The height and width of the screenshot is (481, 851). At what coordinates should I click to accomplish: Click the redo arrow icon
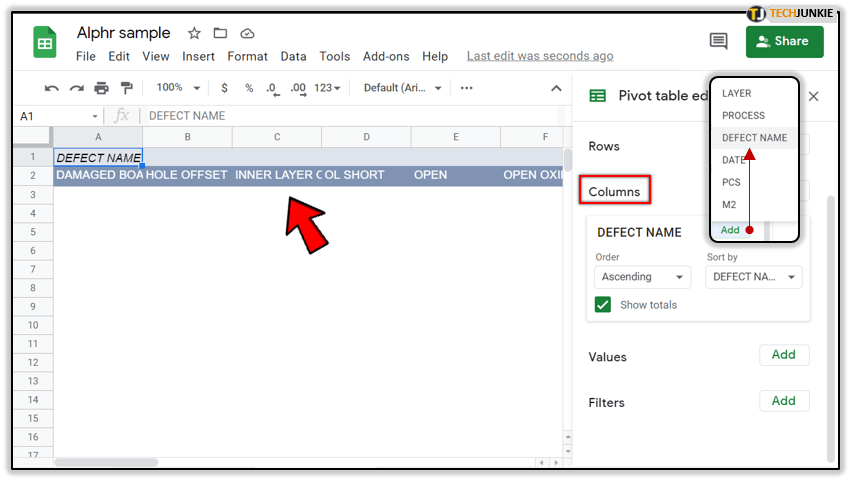76,88
